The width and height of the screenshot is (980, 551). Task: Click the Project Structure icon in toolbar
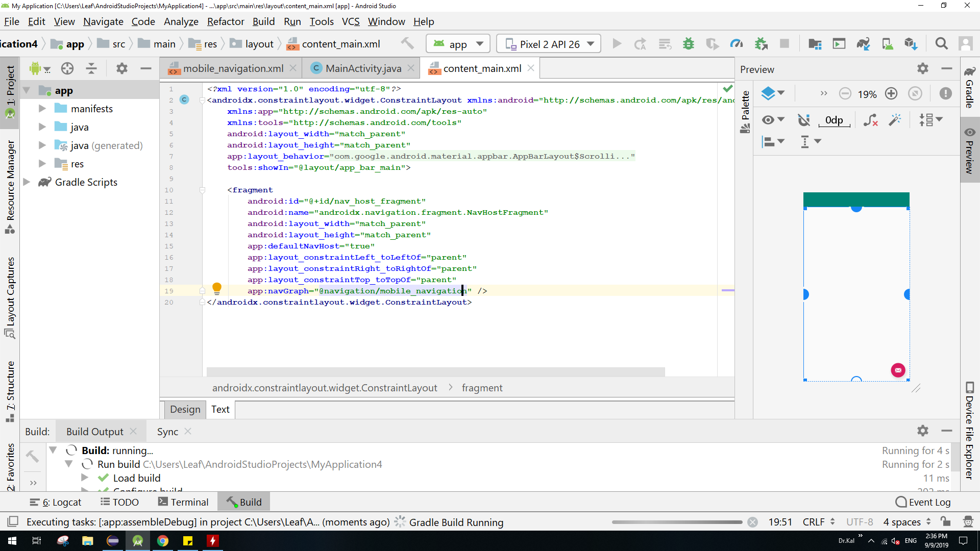[815, 44]
